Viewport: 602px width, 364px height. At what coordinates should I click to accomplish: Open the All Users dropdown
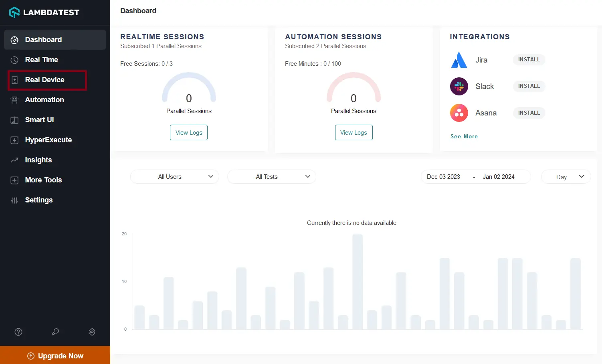[175, 177]
